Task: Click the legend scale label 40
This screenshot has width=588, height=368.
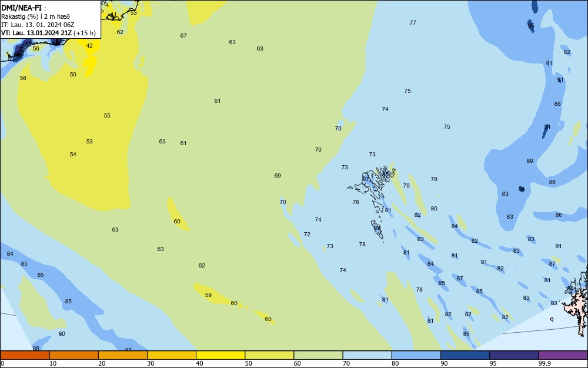Action: point(199,363)
